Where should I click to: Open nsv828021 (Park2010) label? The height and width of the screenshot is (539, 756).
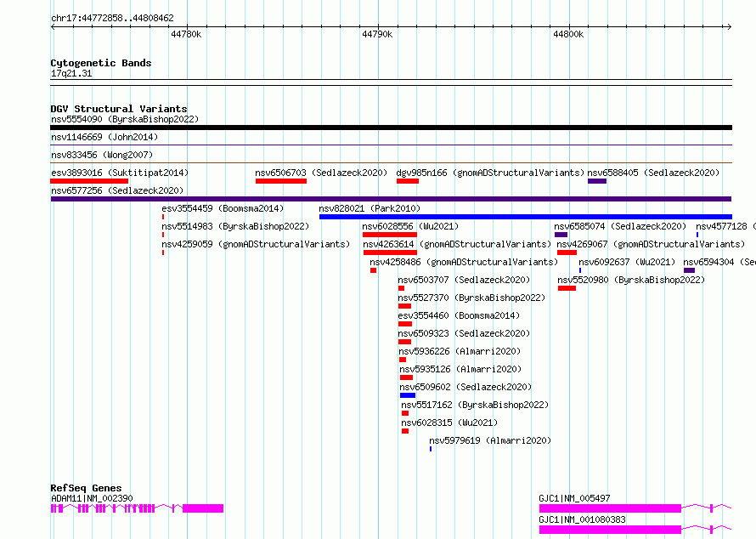coord(370,208)
